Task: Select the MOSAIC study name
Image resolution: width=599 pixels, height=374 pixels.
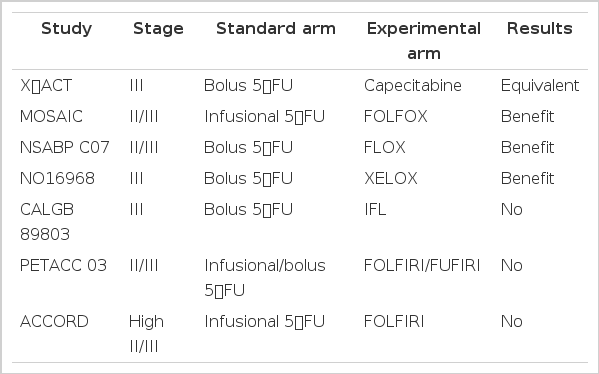Action: point(51,117)
